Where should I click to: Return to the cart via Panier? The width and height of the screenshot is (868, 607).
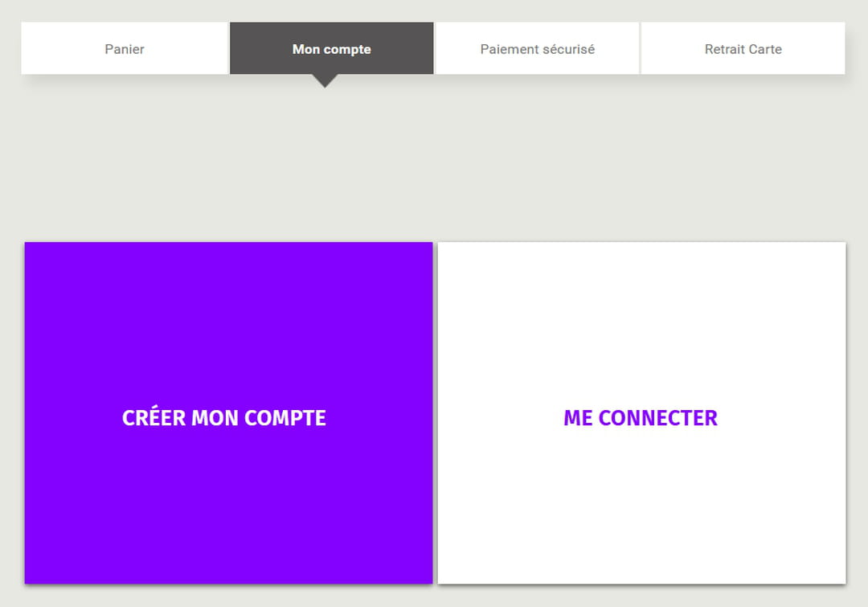(x=125, y=49)
